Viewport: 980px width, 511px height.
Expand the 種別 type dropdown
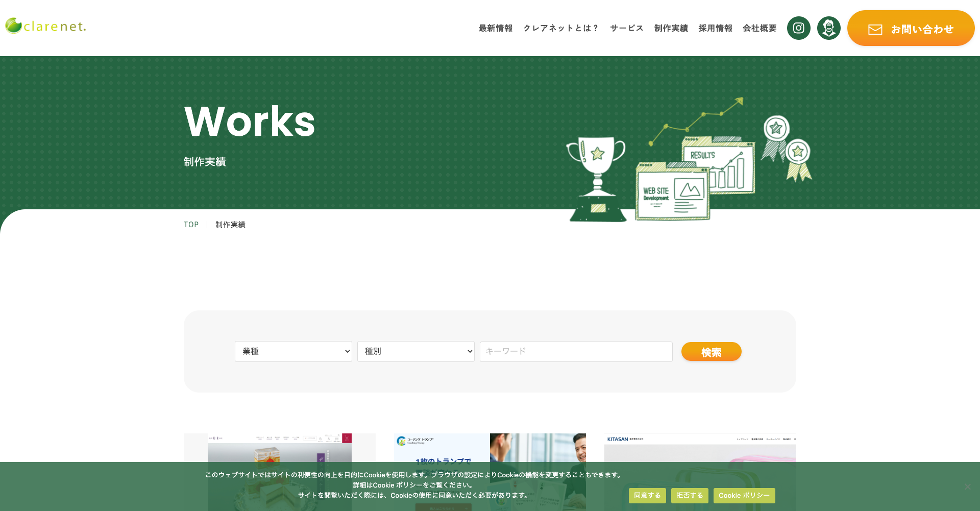(415, 351)
